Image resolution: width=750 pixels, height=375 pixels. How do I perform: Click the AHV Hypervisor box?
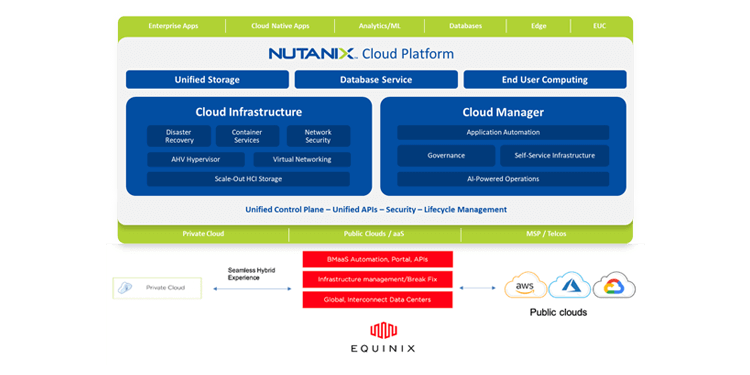pos(196,159)
